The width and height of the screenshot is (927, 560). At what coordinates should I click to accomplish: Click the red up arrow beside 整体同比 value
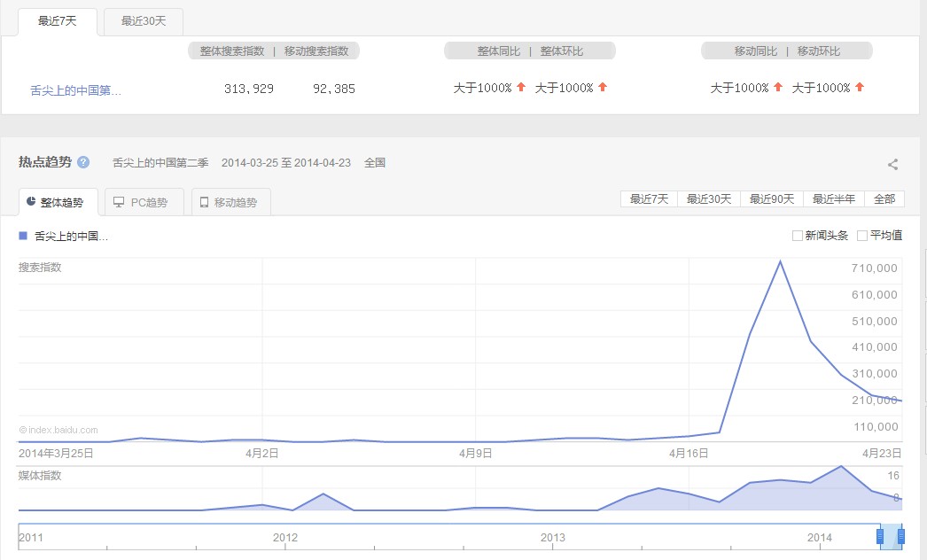pos(521,87)
